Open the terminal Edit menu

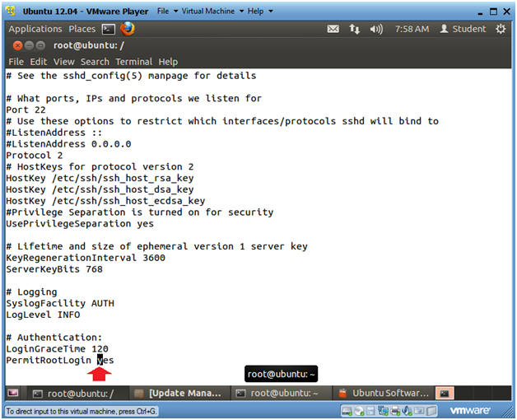coord(39,62)
